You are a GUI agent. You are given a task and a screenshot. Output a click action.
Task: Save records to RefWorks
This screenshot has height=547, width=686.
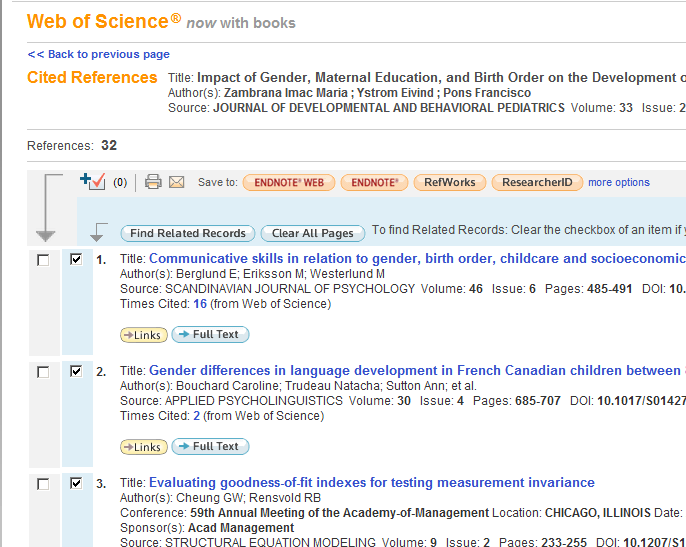[x=449, y=182]
